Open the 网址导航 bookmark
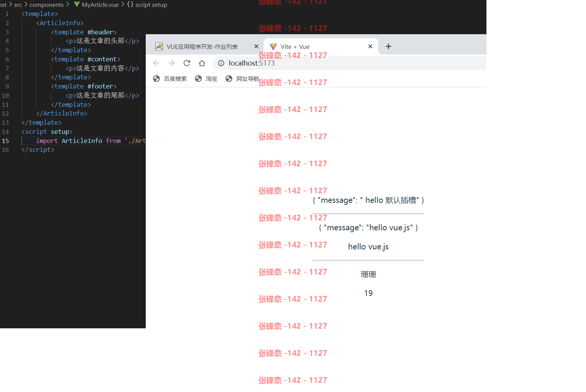586x392 pixels. pyautogui.click(x=242, y=79)
